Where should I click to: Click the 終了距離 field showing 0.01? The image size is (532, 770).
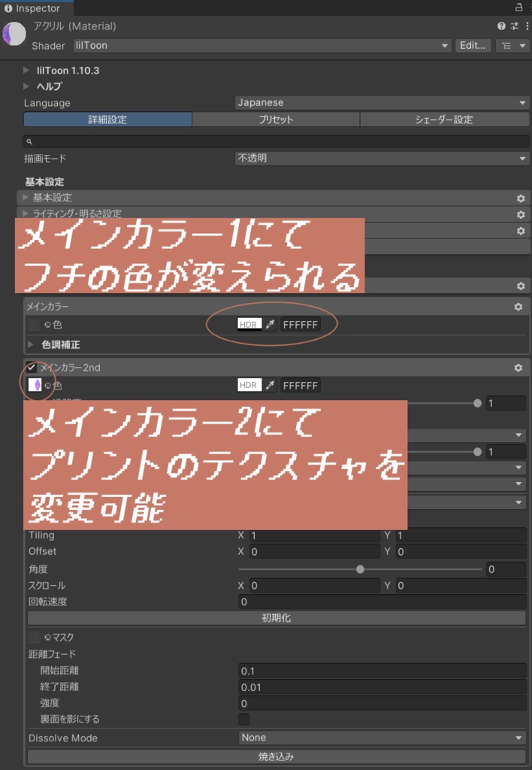(382, 687)
